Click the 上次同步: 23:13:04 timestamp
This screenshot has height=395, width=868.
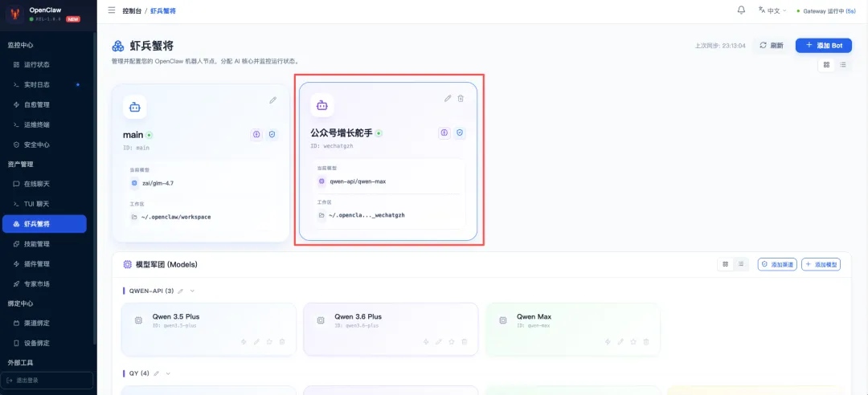(720, 46)
